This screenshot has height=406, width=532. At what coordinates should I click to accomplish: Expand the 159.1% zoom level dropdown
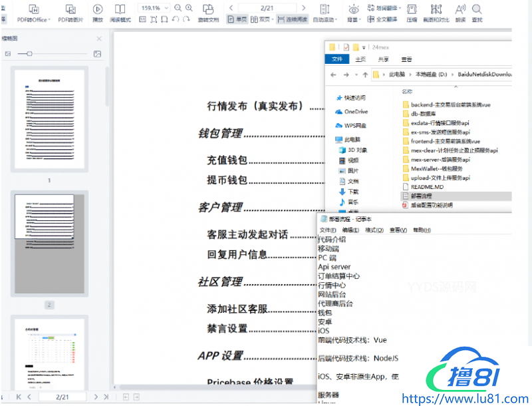coord(166,8)
